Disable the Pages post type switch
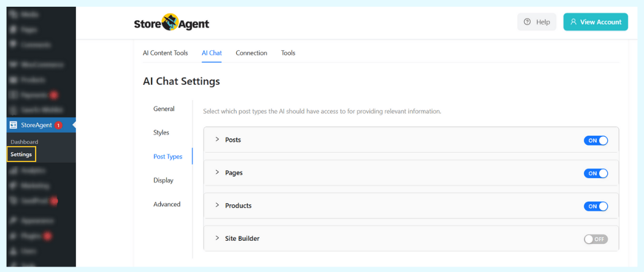 (x=596, y=173)
